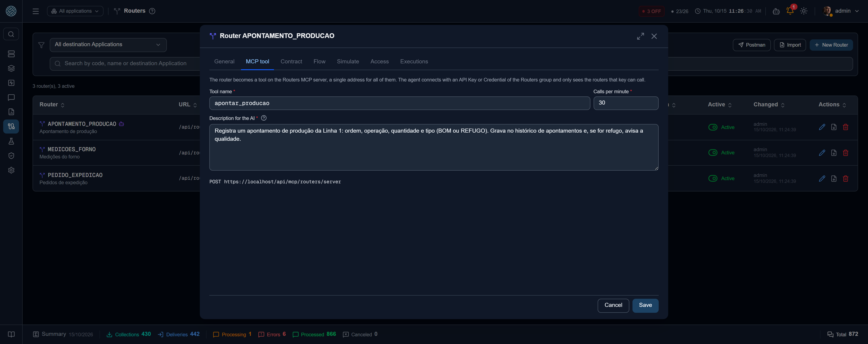Click the filter funnel icon
Image resolution: width=868 pixels, height=344 pixels.
pos(41,45)
